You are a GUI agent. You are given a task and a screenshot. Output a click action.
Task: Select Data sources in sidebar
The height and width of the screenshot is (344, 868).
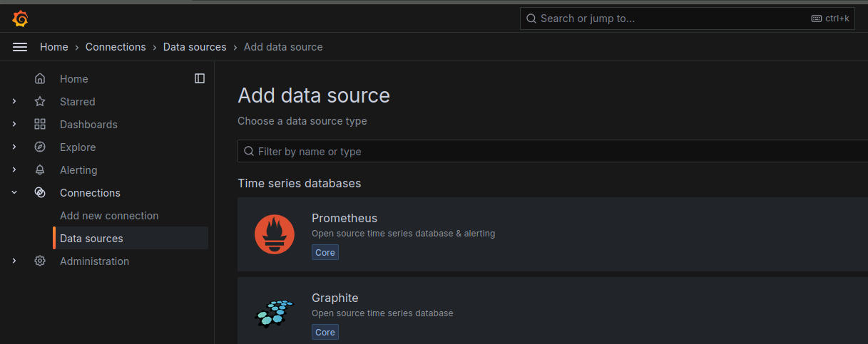point(91,239)
